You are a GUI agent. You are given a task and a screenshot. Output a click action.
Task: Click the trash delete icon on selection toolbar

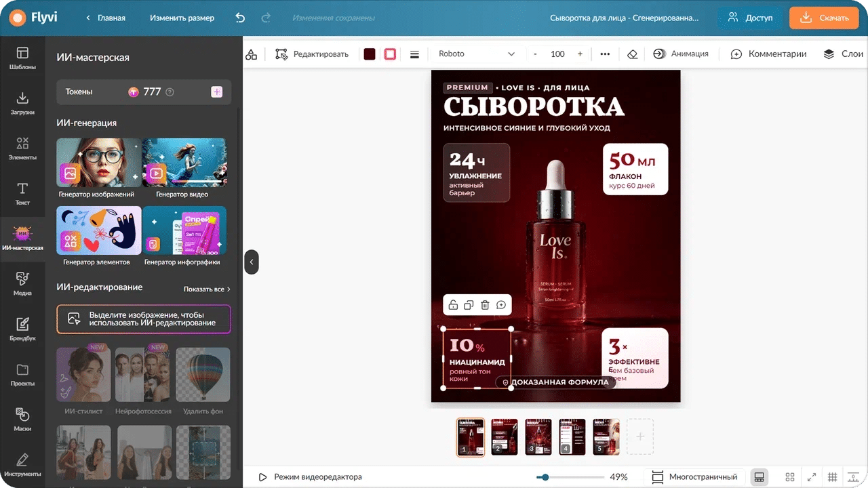point(485,305)
